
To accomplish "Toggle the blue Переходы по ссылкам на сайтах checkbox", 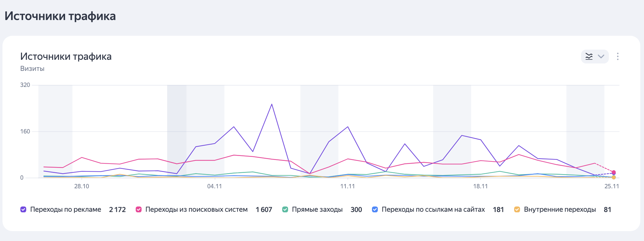I will pyautogui.click(x=375, y=210).
